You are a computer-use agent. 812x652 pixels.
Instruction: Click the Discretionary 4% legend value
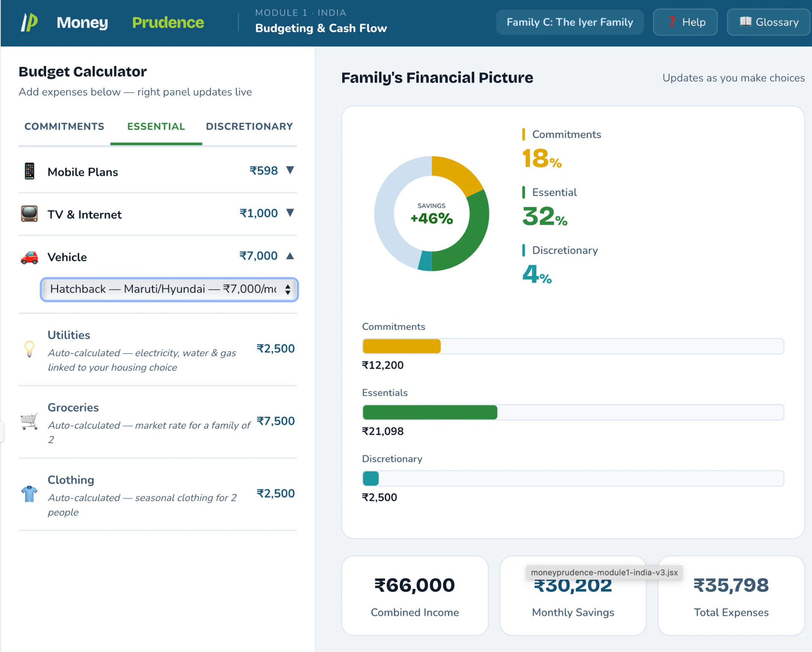537,274
